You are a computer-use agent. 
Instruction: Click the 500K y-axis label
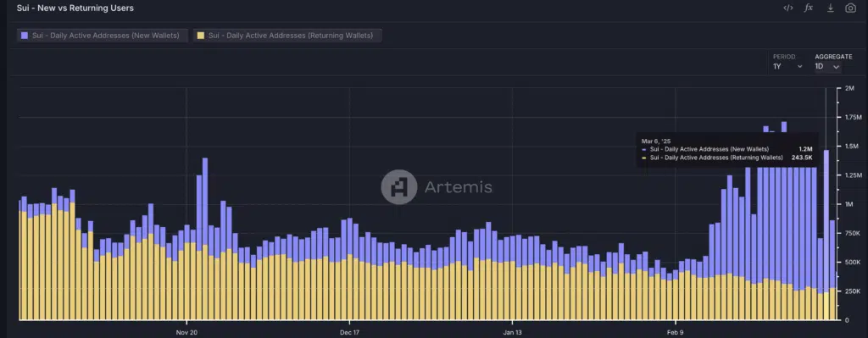tap(852, 263)
